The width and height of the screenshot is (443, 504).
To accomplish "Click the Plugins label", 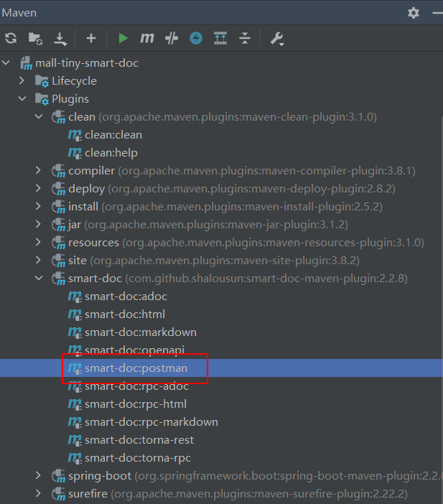I will click(x=70, y=99).
